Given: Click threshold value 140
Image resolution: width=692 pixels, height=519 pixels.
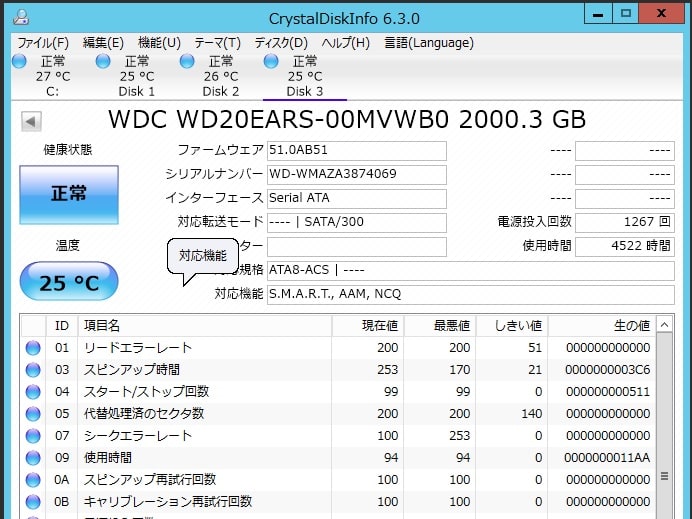Looking at the screenshot, I should point(531,414).
